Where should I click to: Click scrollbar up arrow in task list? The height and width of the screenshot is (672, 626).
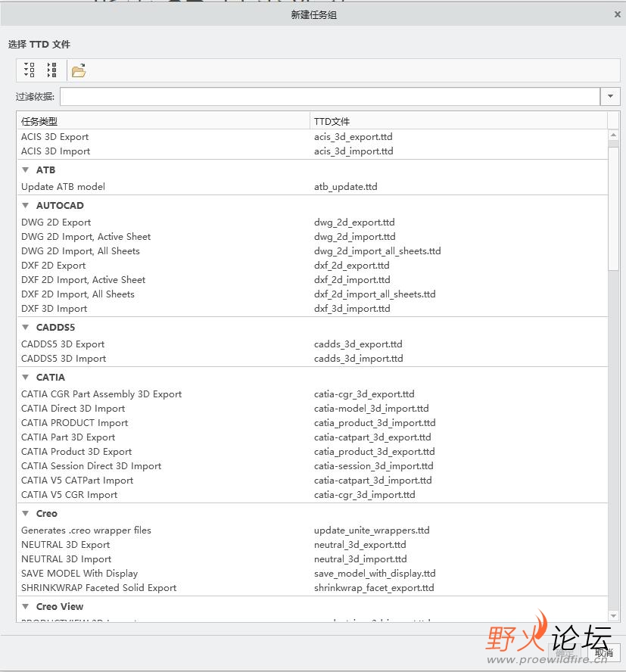[x=614, y=135]
